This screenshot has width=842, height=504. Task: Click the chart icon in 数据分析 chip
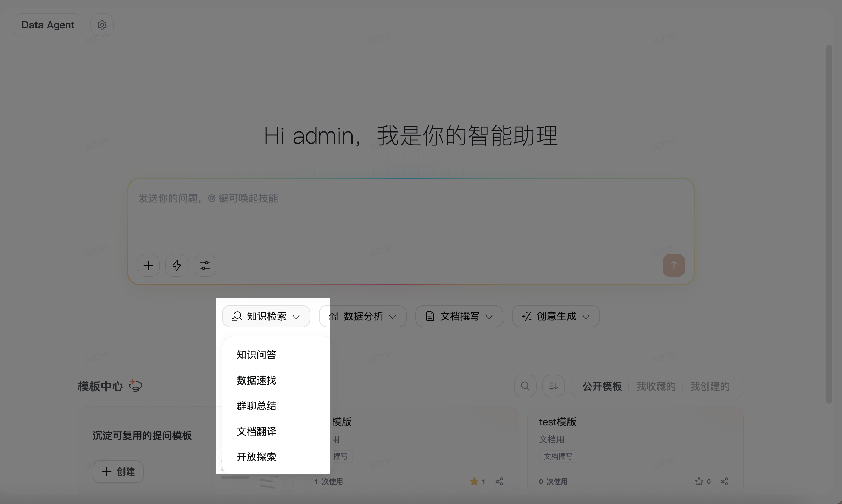(334, 316)
